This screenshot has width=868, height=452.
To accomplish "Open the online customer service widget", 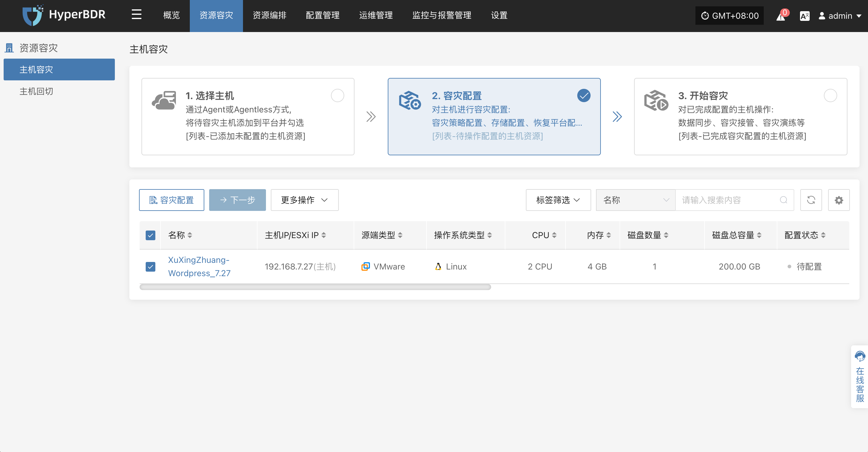I will 860,376.
